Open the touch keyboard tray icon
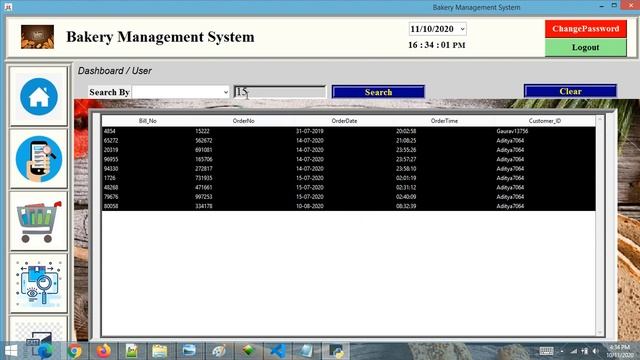 [x=546, y=351]
